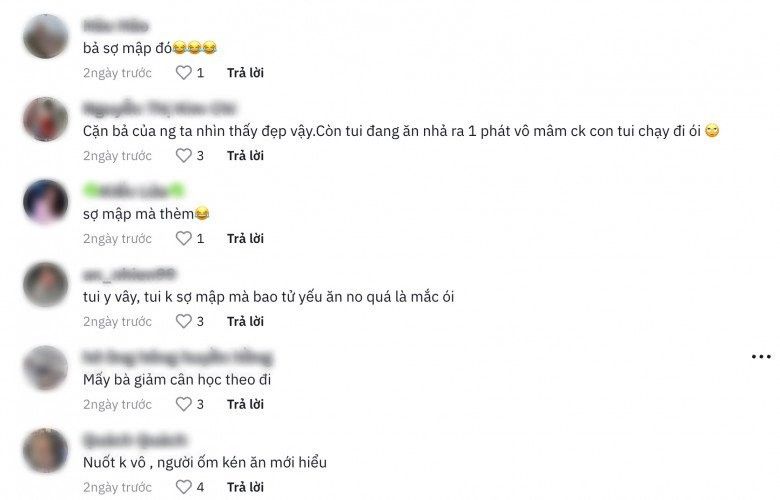780x500 pixels.
Task: Open avatar of "sợ mập mà thèm" commenter
Action: point(45,202)
